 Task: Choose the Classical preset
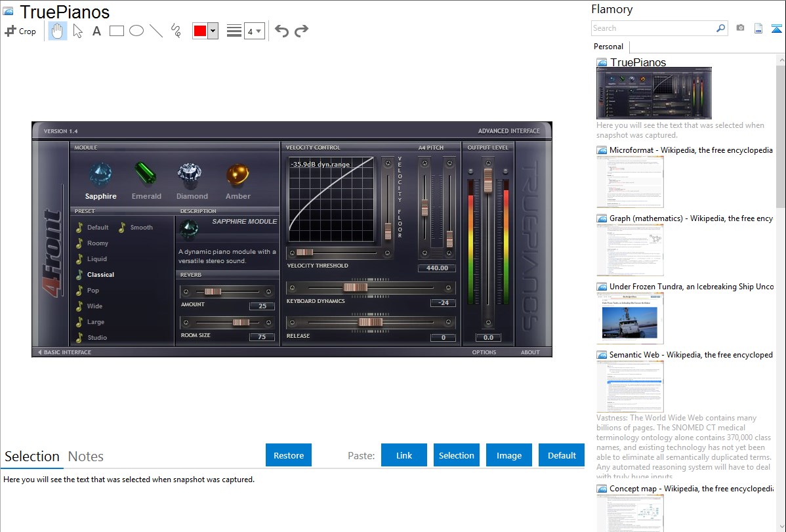pyautogui.click(x=100, y=275)
